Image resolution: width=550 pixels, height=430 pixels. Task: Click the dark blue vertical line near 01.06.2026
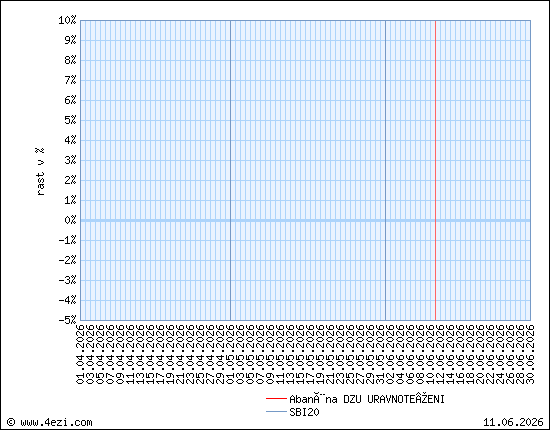(x=385, y=170)
